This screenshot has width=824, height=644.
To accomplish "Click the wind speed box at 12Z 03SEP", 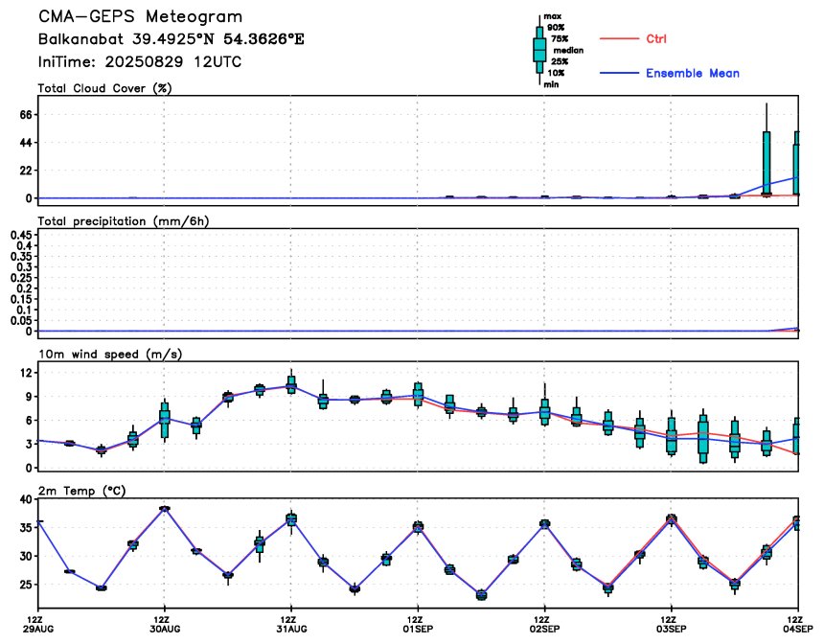I will (x=672, y=435).
